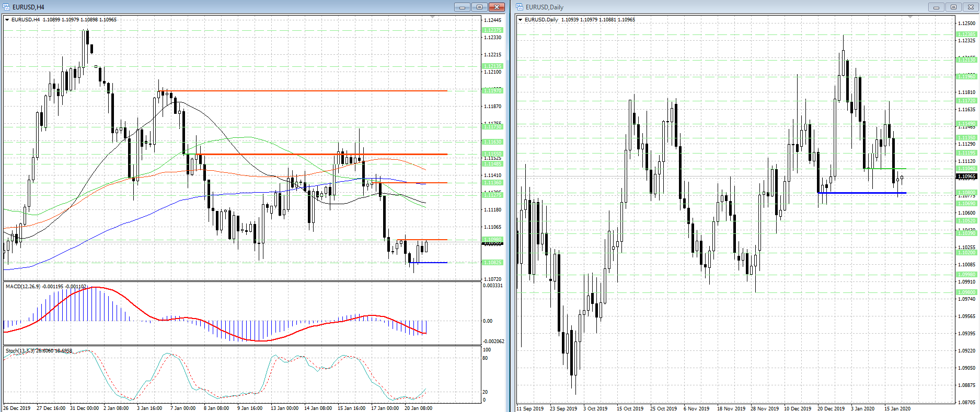Click the '26 Dec 2019' date on H4 axis
This screenshot has width=980, height=412.
point(17,408)
